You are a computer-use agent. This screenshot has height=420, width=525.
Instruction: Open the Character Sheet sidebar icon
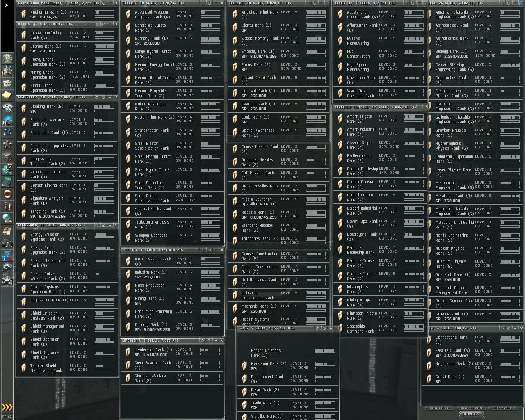coord(7,59)
